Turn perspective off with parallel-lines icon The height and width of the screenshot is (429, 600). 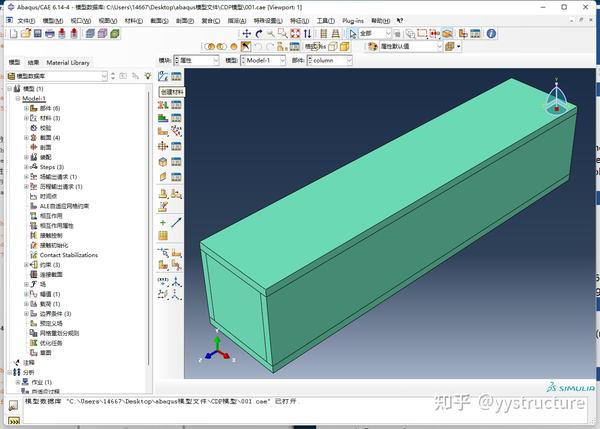click(x=323, y=34)
